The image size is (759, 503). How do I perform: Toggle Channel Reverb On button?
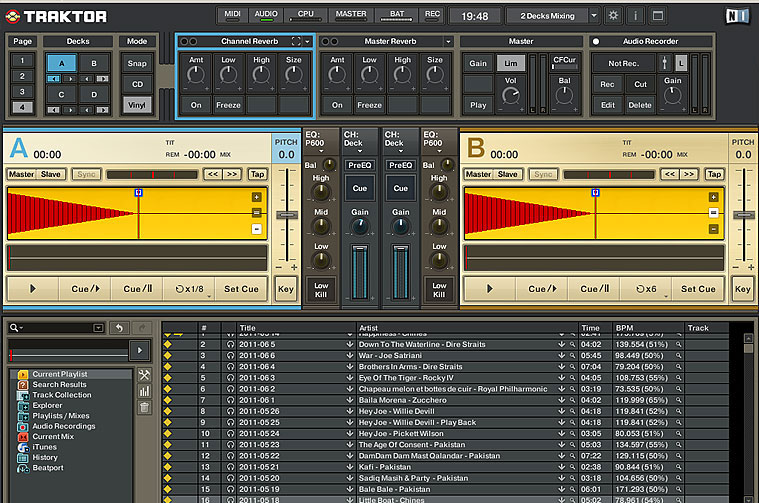(x=196, y=105)
